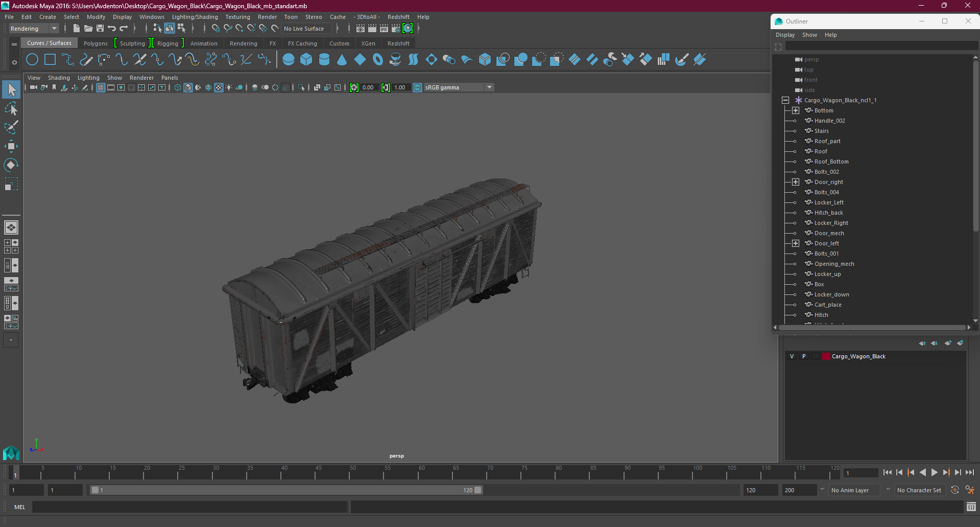Toggle viewport color management button
Viewport: 980px width, 527px height.
(x=417, y=87)
